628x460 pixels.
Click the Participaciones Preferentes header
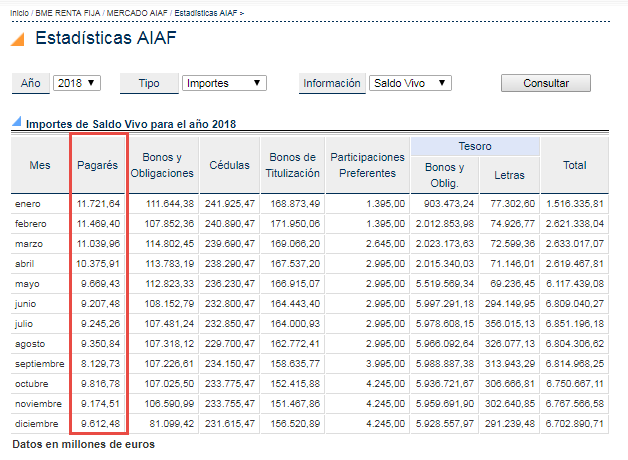pyautogui.click(x=367, y=165)
